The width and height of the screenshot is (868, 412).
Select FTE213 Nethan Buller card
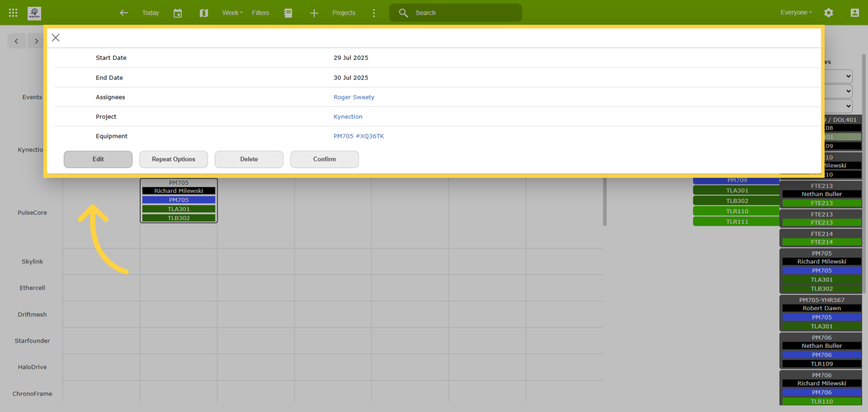click(821, 194)
